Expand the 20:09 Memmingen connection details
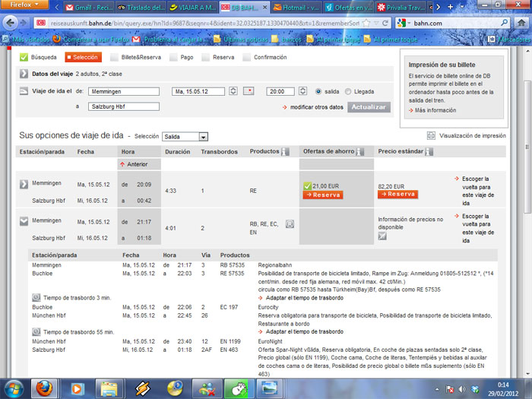This screenshot has height=399, width=532. [x=24, y=184]
